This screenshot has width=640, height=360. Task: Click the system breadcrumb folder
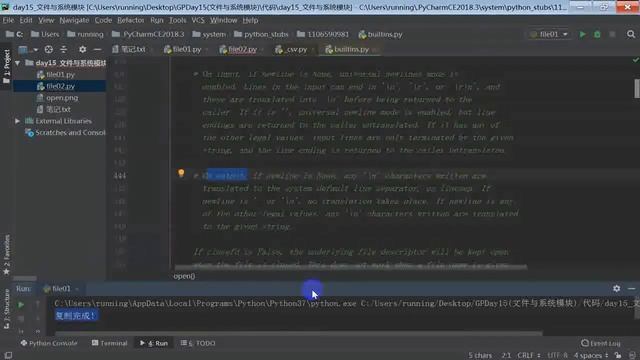pos(209,34)
